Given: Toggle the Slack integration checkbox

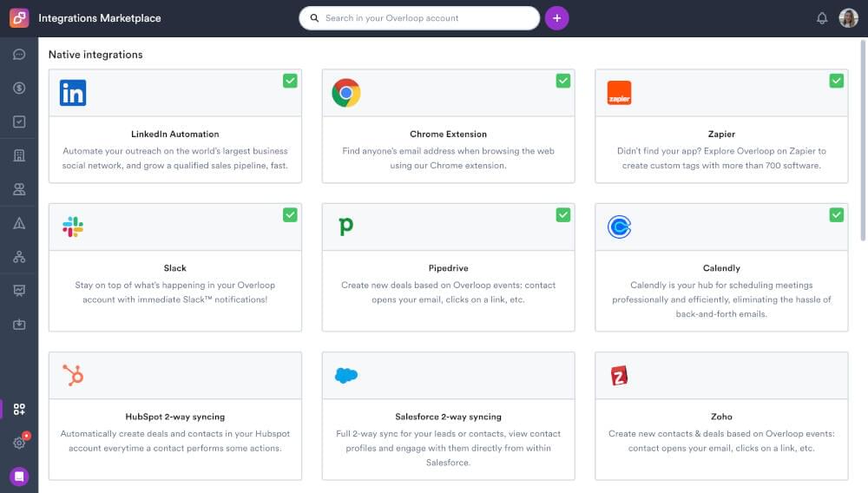Looking at the screenshot, I should 290,214.
